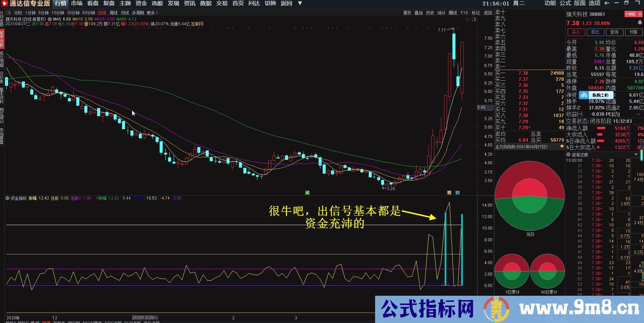Viewport: 644px width, 323px height.
Task: Open 技术分析 in the left sidebar
Action: click(x=2, y=39)
